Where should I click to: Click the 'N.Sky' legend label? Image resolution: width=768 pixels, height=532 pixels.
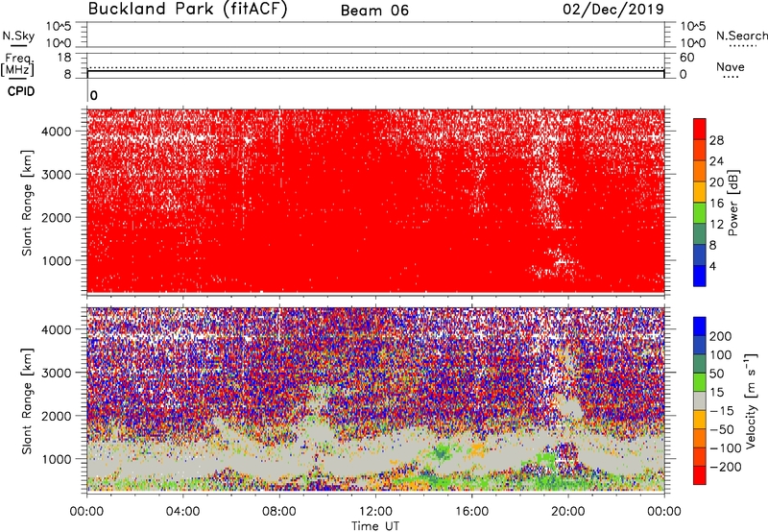click(x=18, y=36)
